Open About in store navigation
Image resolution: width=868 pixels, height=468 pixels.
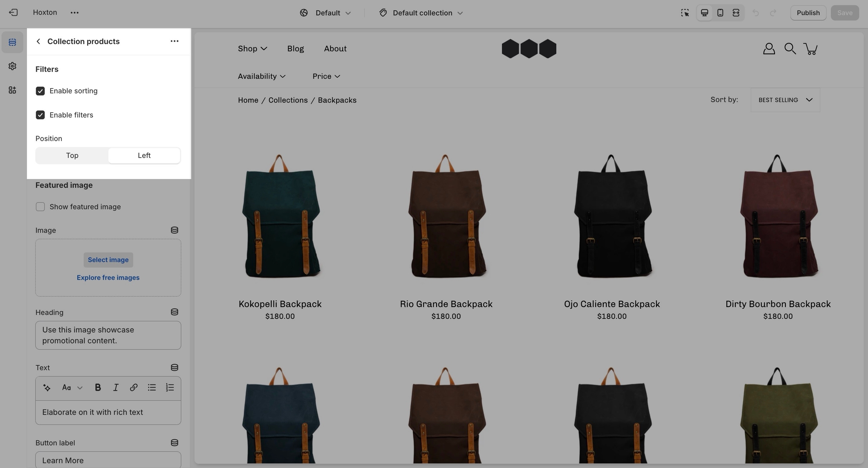pos(335,49)
